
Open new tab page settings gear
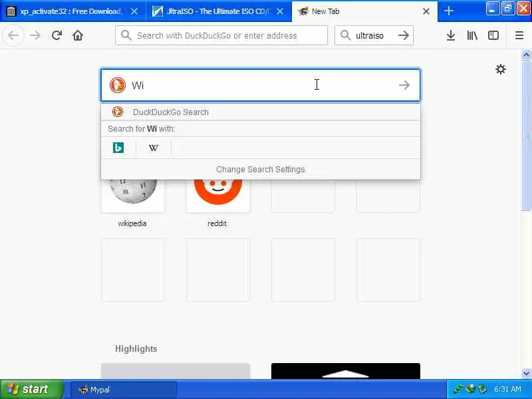[501, 69]
